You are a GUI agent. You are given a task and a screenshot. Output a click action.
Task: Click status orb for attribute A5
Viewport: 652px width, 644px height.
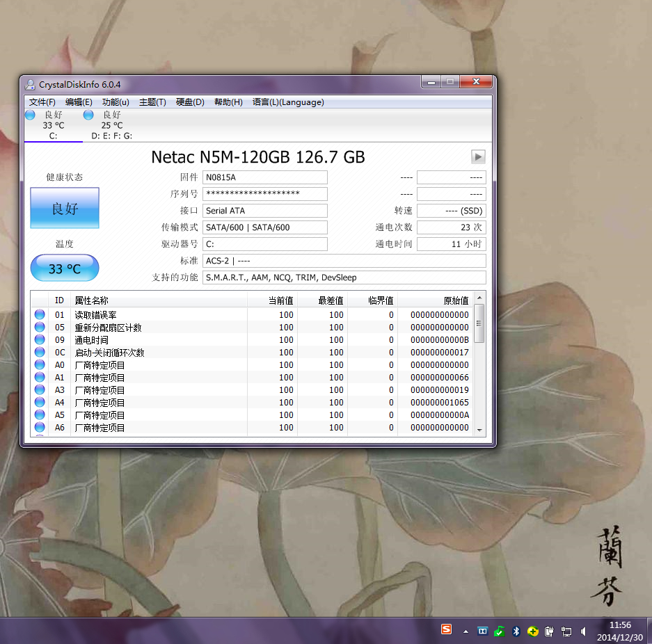pos(40,414)
